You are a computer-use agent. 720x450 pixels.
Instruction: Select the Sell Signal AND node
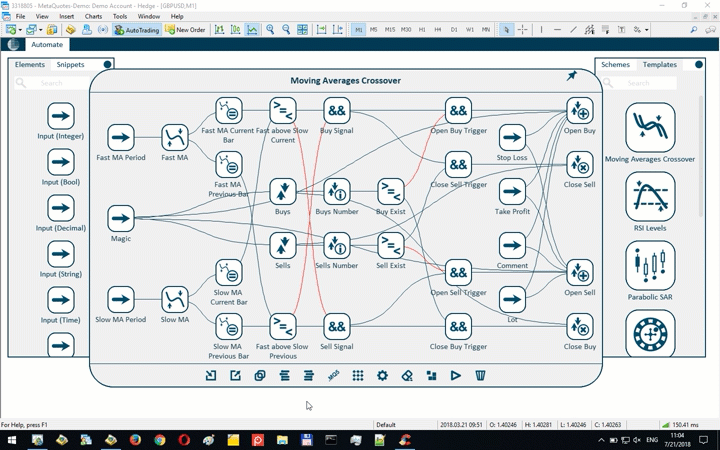pyautogui.click(x=337, y=326)
